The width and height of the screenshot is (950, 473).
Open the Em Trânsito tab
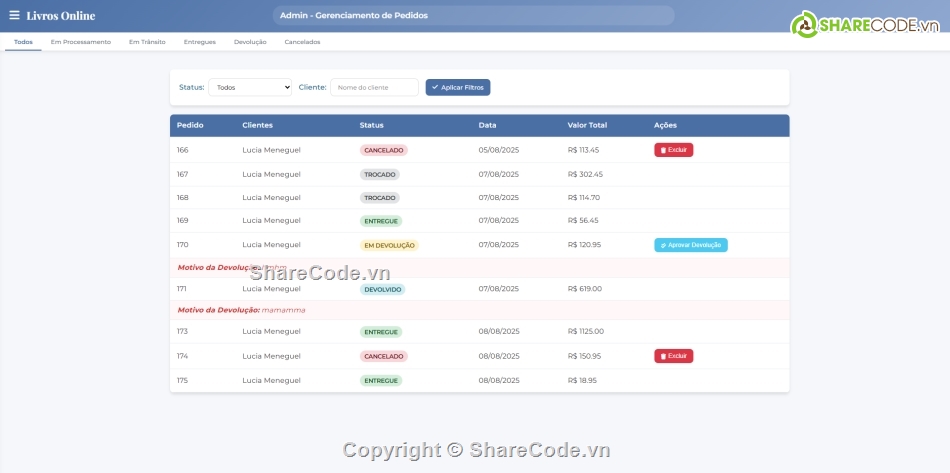tap(147, 42)
